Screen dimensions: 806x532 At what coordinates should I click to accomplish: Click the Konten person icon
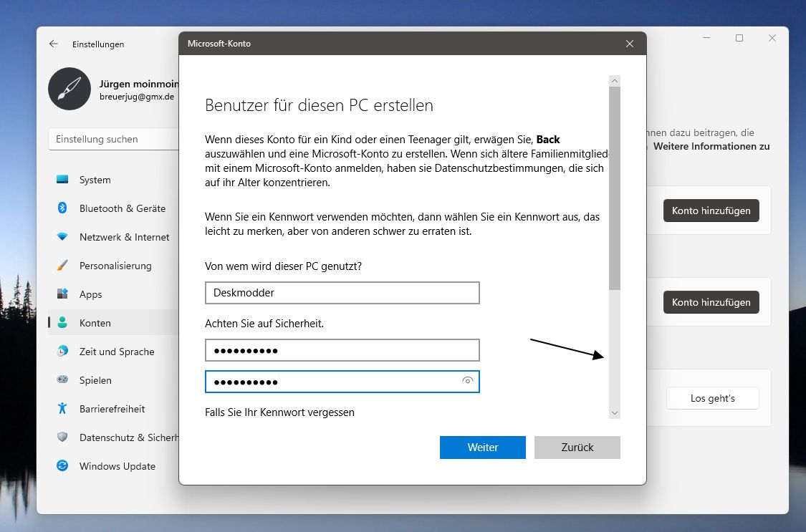click(62, 322)
